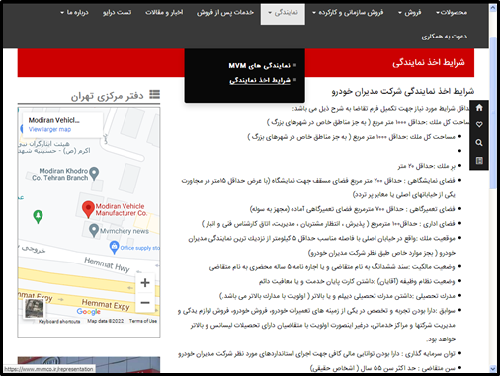The image size is (500, 376).
Task: Open تست درایو menu item
Action: [117, 13]
